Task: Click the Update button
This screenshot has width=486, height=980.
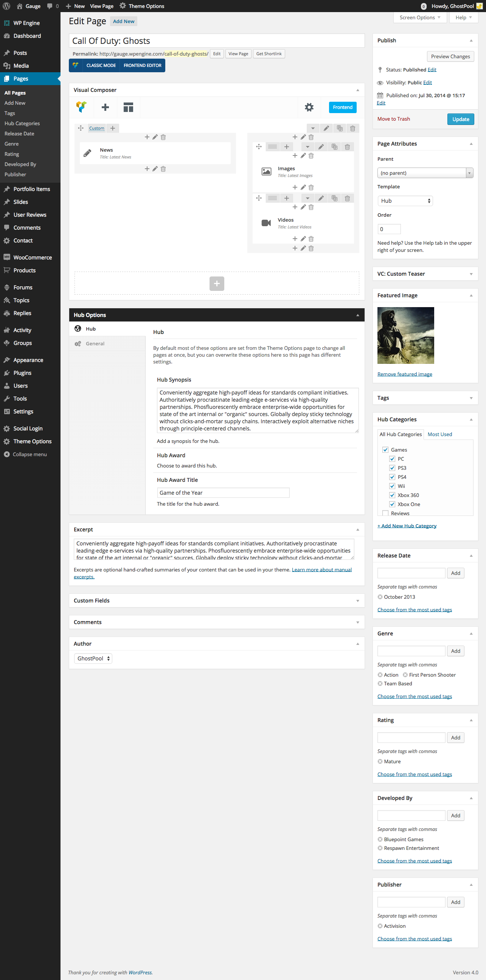Action: coord(460,119)
